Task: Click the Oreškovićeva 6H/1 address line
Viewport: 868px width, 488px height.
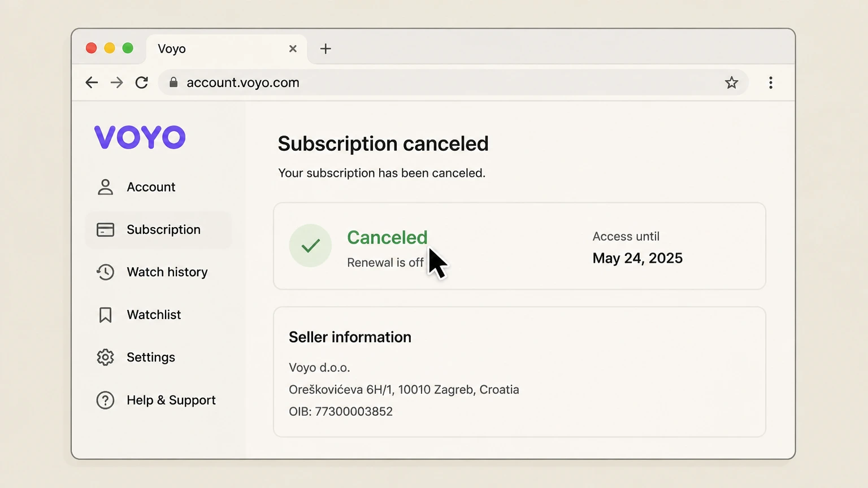Action: coord(403,390)
